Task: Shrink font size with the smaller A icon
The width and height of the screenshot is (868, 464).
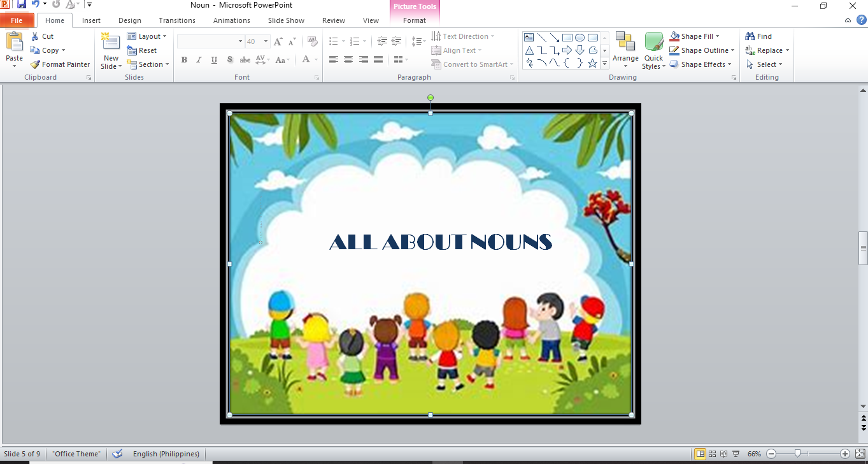Action: (292, 41)
